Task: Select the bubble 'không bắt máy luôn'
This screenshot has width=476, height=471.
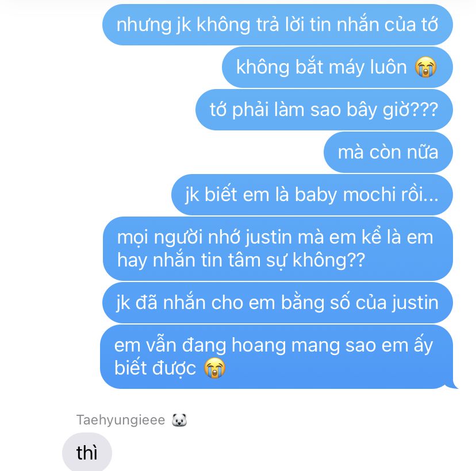Action: (337, 67)
